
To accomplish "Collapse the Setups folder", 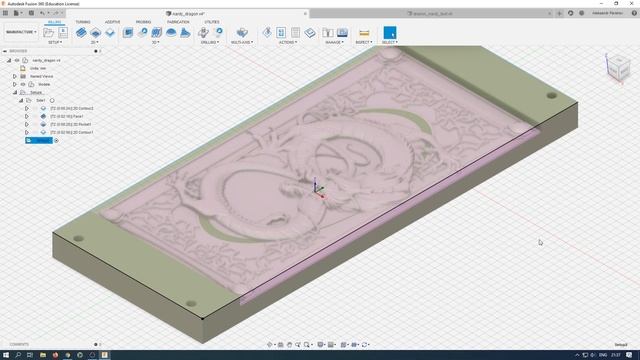I will click(15, 92).
